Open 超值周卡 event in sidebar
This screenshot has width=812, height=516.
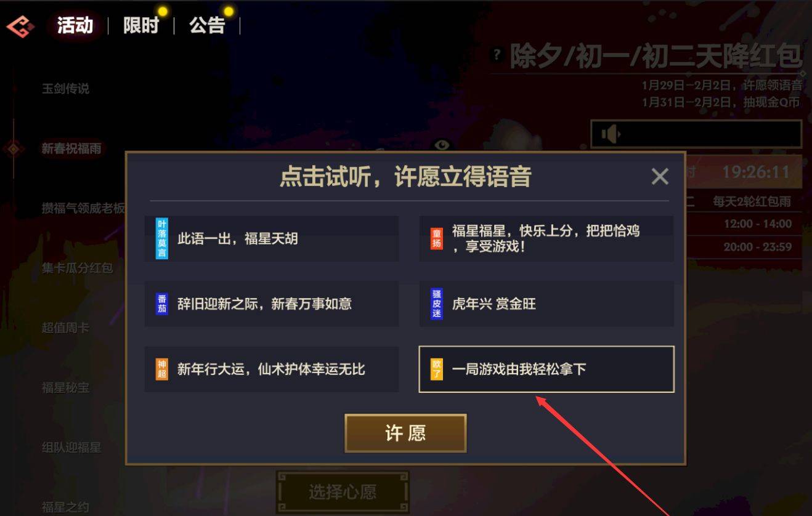point(65,328)
